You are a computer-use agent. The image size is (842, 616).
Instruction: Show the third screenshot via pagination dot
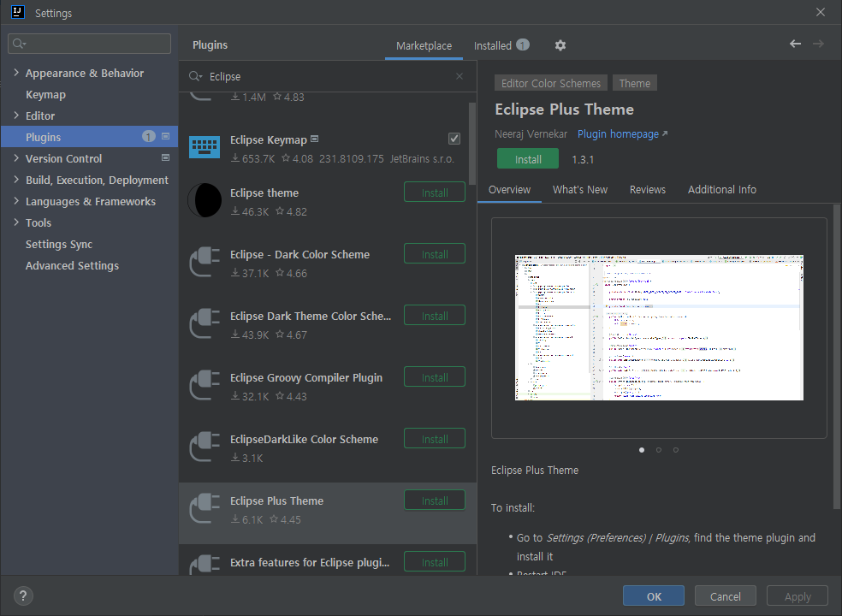(x=676, y=450)
